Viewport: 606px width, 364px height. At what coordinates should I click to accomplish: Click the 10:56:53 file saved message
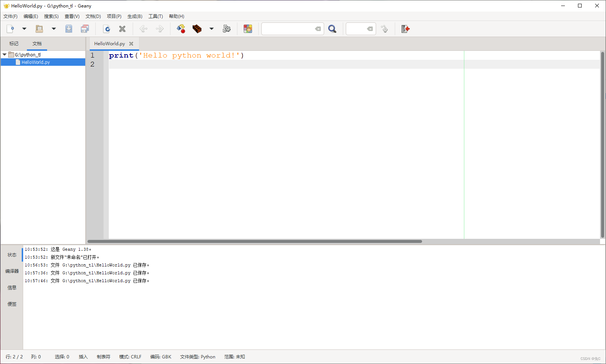(x=87, y=265)
